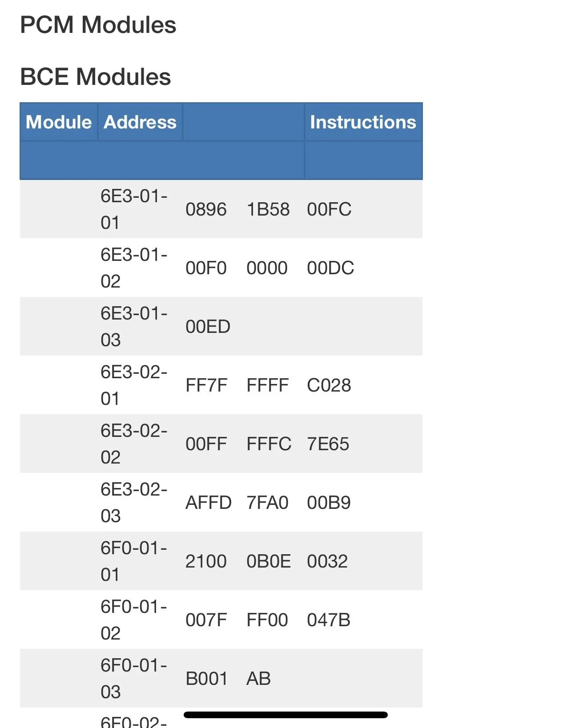This screenshot has width=571, height=728.
Task: Click the 00DC value
Action: pyautogui.click(x=330, y=268)
